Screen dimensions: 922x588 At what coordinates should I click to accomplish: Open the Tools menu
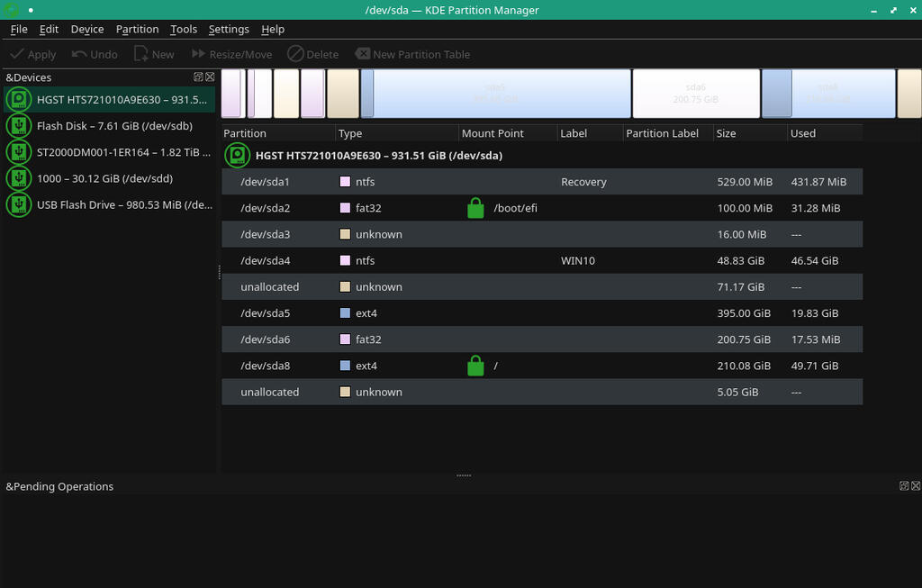[184, 30]
